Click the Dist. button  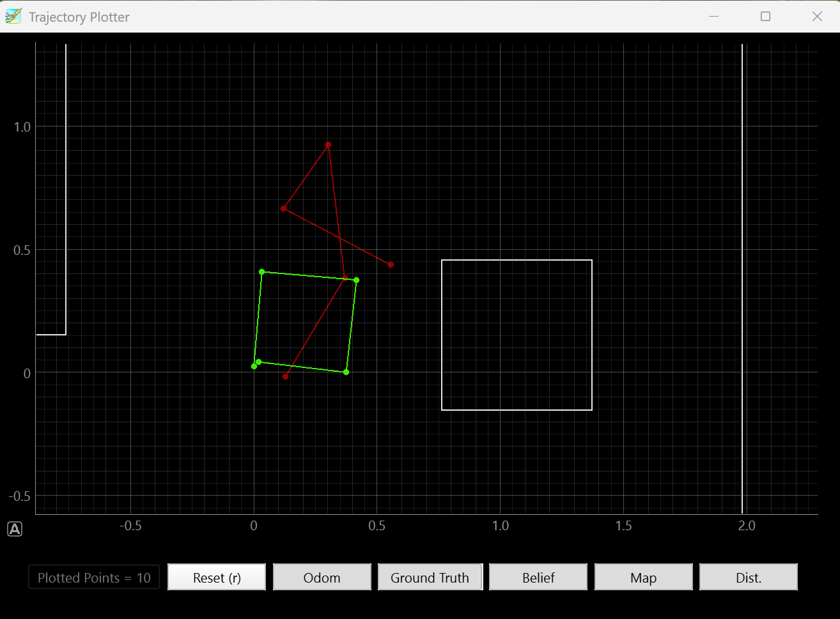coord(749,577)
